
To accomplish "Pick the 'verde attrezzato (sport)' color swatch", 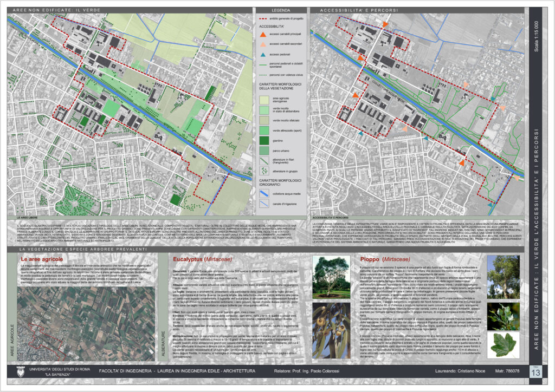I will tap(264, 130).
